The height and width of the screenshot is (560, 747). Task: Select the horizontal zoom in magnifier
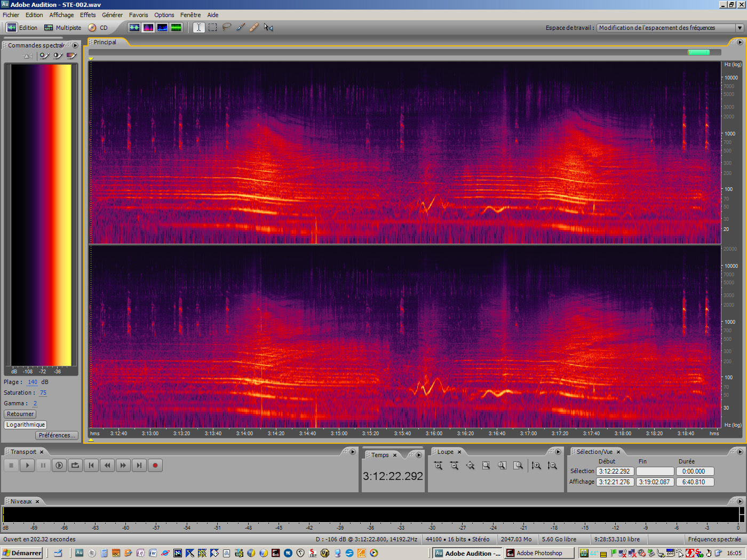438,465
